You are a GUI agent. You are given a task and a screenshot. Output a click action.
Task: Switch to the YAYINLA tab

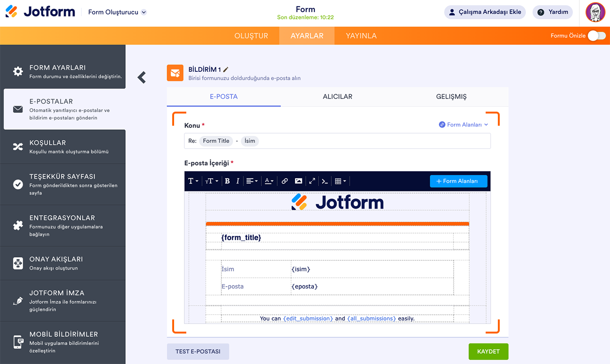pyautogui.click(x=361, y=36)
